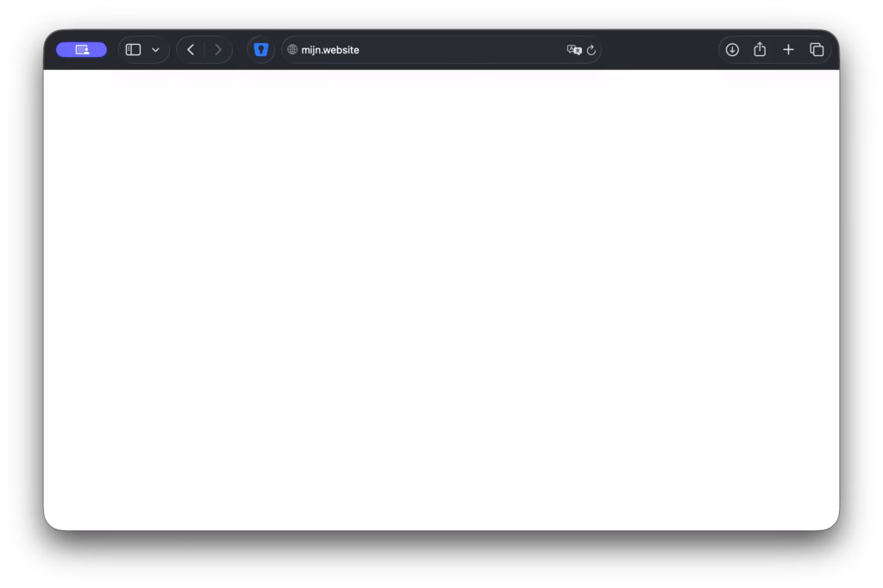Show the downloads list
Screen dimensions: 883x588
tap(732, 49)
